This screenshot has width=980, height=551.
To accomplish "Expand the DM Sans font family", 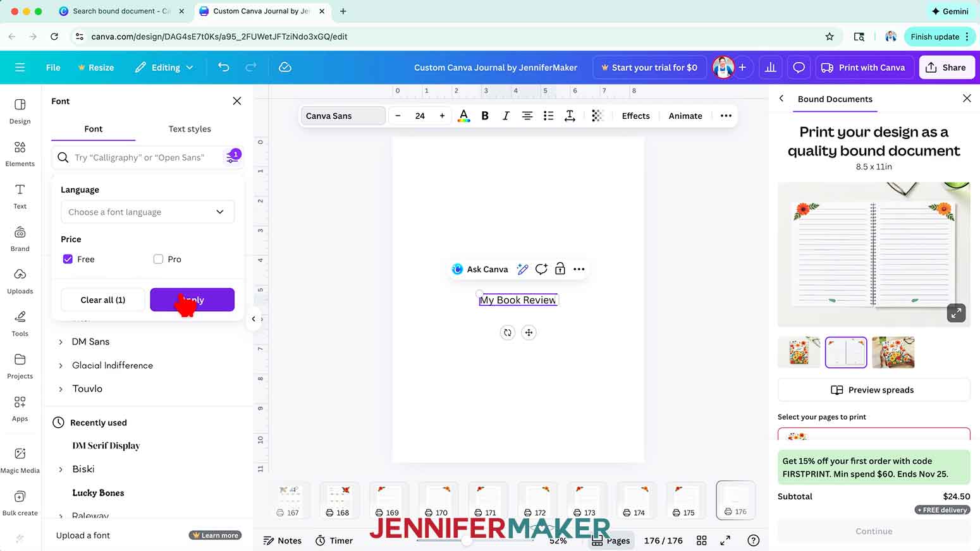I will (x=61, y=342).
